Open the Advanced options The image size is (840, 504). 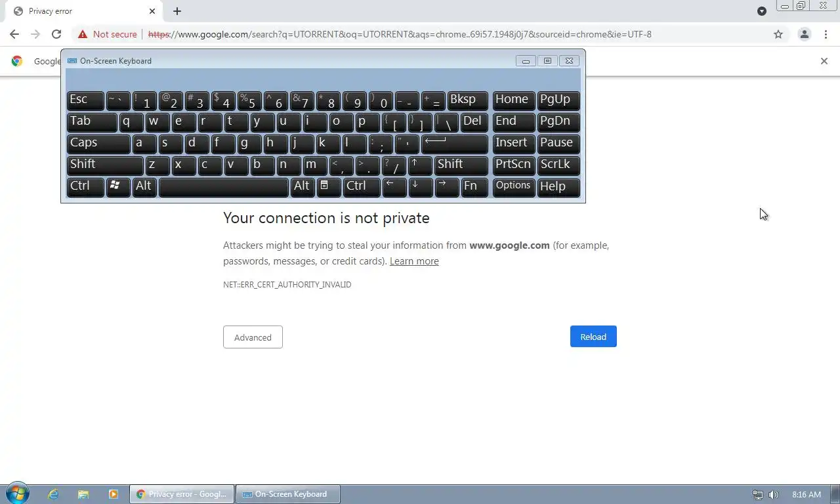point(253,337)
